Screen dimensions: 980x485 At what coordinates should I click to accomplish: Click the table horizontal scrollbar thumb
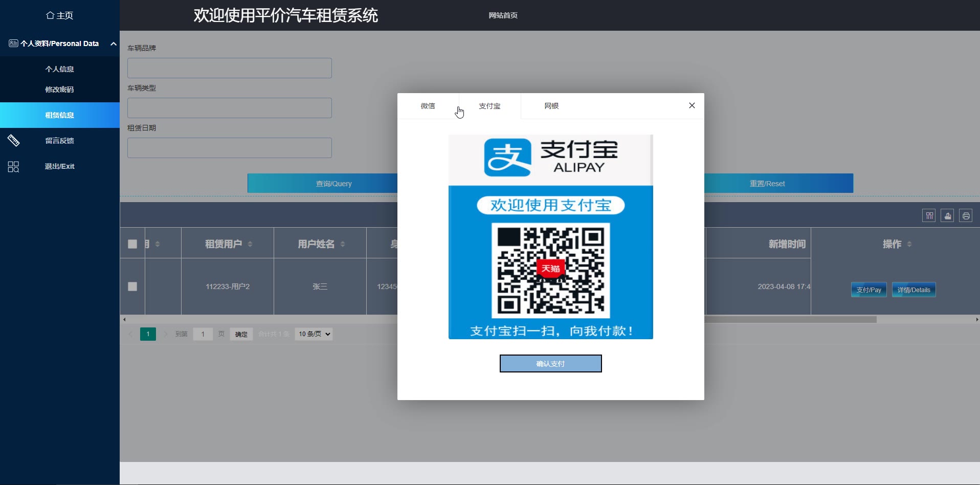[x=790, y=319]
